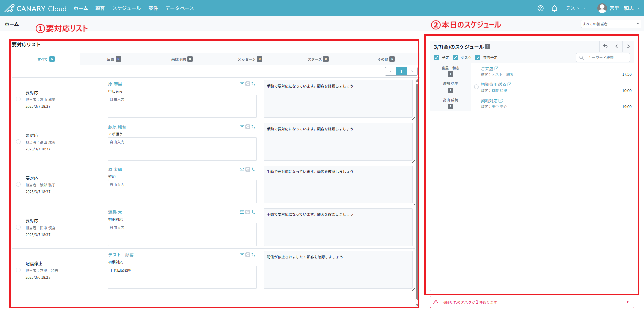Open external link icon beside 契約対応
The image size is (644, 314).
click(501, 101)
